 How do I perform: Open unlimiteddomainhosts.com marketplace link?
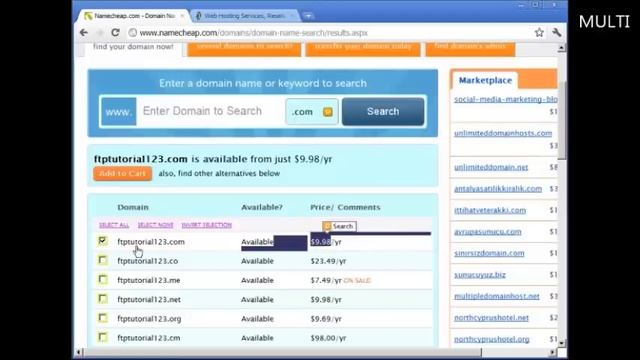coord(503,133)
